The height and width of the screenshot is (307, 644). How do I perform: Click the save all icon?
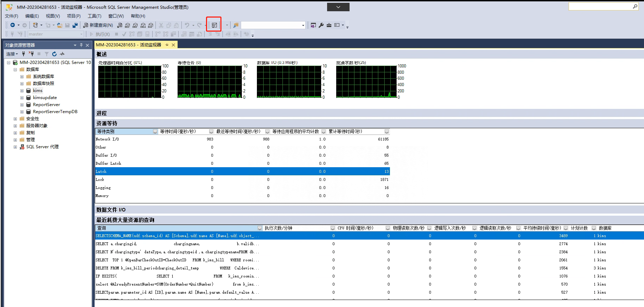click(x=75, y=25)
